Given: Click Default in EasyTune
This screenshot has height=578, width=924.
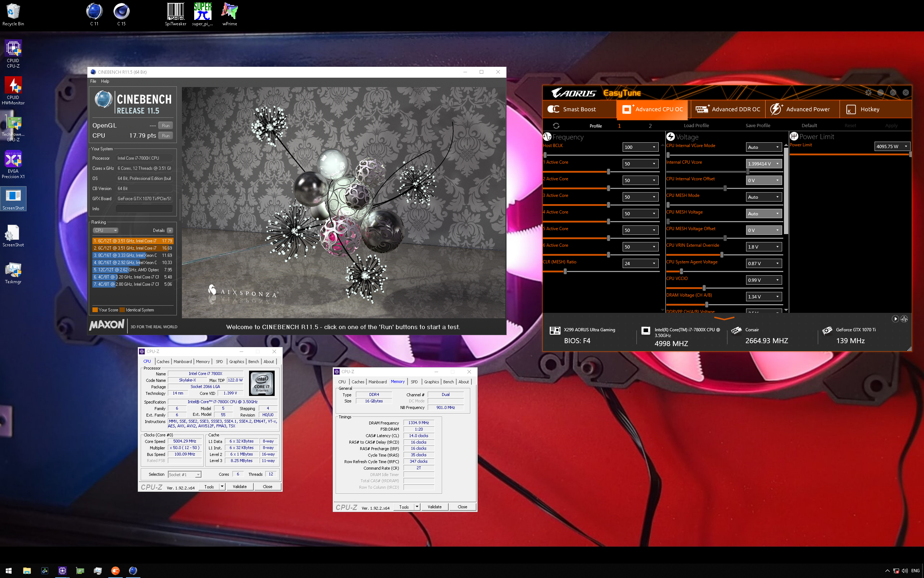Looking at the screenshot, I should tap(809, 125).
